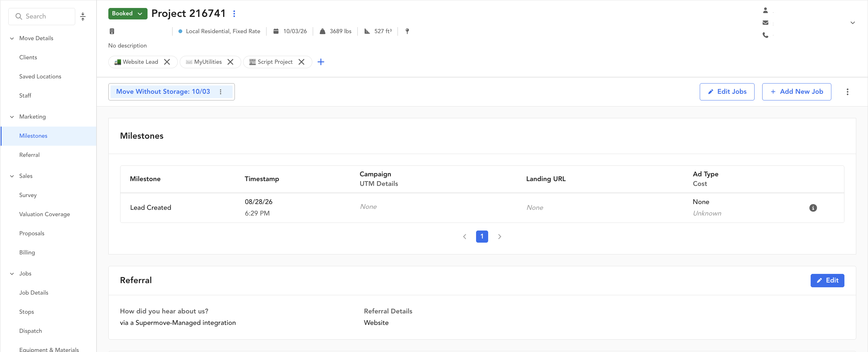Viewport: 868px width, 352px height.
Task: Remove the MyUtilities tag
Action: click(230, 62)
